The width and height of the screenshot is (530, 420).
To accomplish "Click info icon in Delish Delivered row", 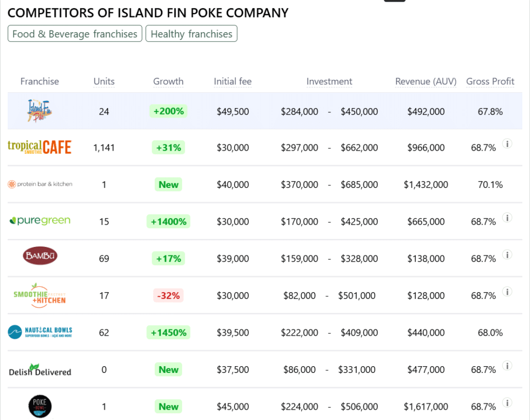I will (507, 366).
